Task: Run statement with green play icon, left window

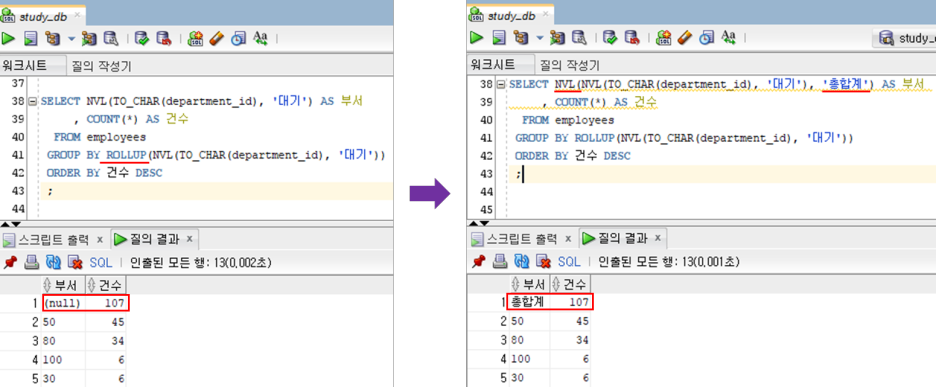Action: [x=8, y=39]
